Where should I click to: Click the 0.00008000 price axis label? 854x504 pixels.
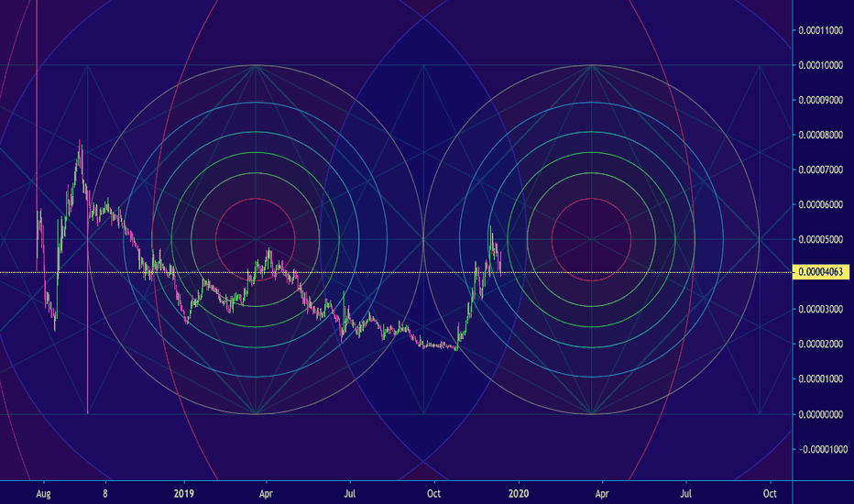tap(821, 135)
